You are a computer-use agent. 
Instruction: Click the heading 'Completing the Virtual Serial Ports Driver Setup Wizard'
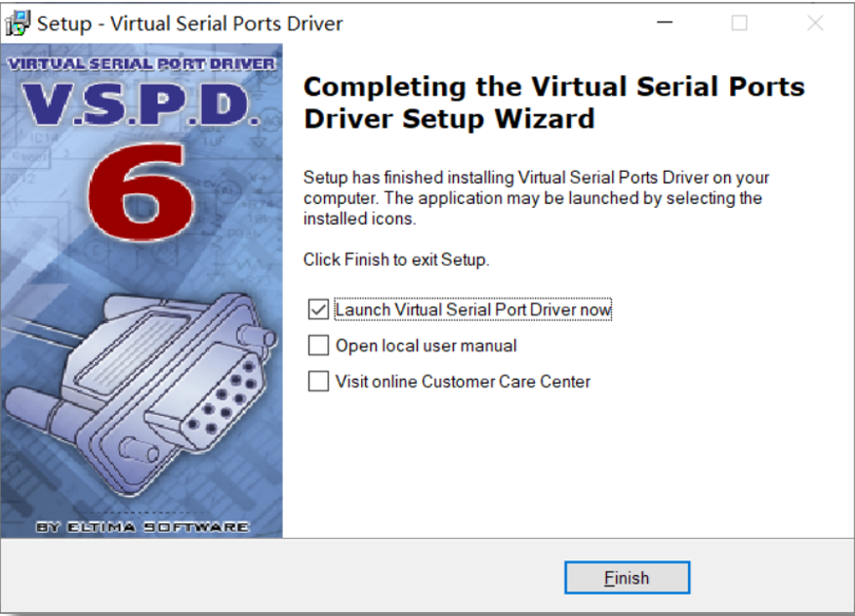pos(554,103)
